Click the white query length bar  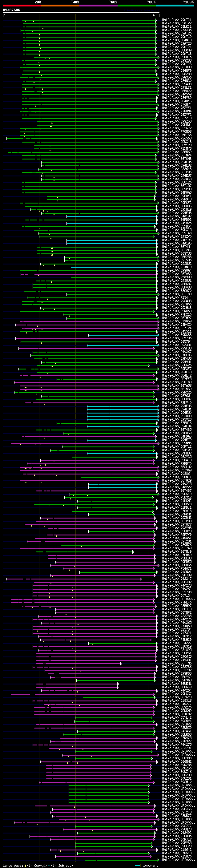[x=81, y=13]
